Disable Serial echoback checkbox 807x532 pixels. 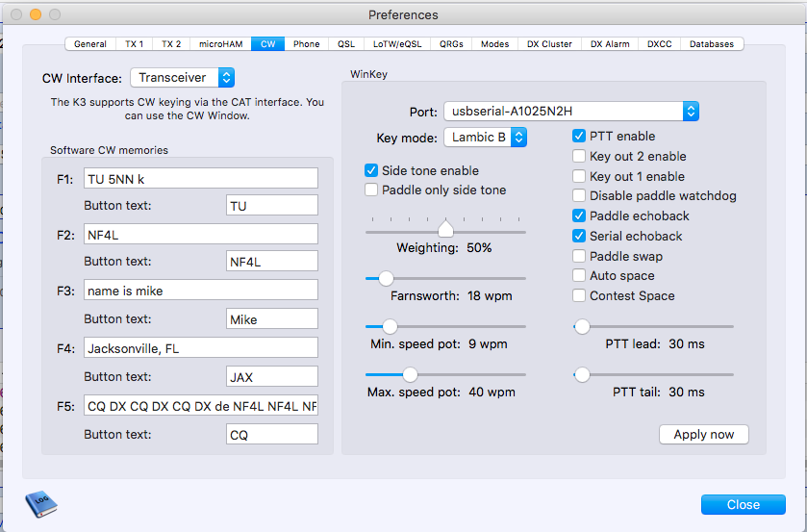pos(579,236)
